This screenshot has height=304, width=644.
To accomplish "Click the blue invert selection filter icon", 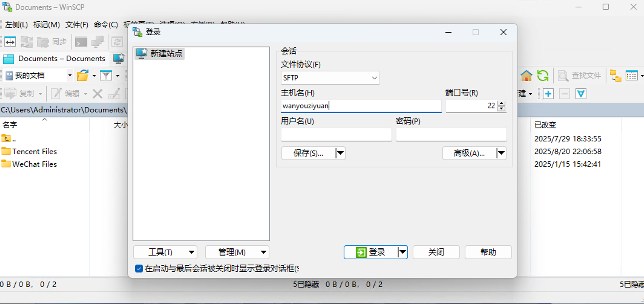I will [581, 94].
